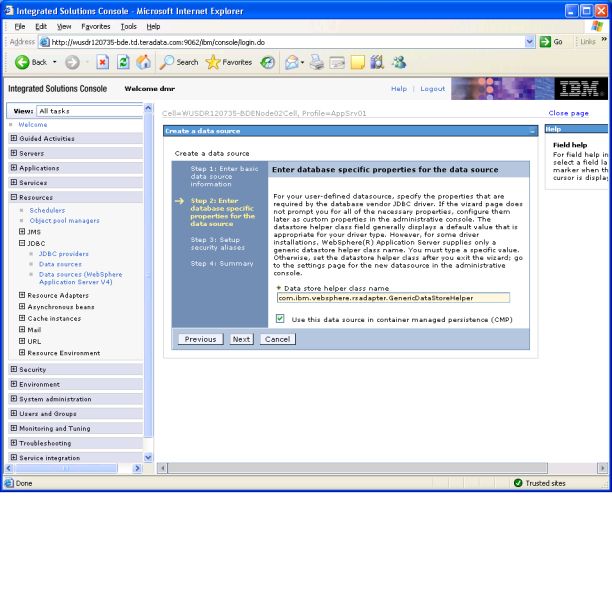Click the browser Back arrow icon
Screen dimensions: 612x608
tap(22, 62)
